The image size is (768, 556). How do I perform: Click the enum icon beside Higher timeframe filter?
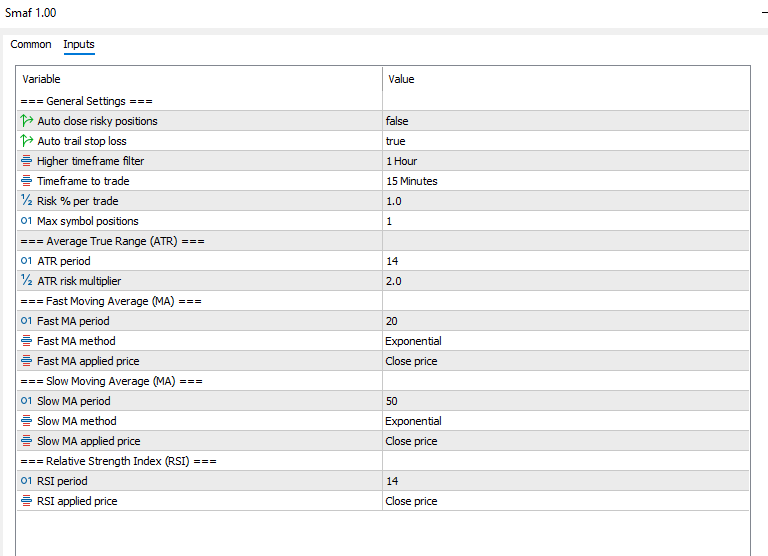click(x=26, y=161)
